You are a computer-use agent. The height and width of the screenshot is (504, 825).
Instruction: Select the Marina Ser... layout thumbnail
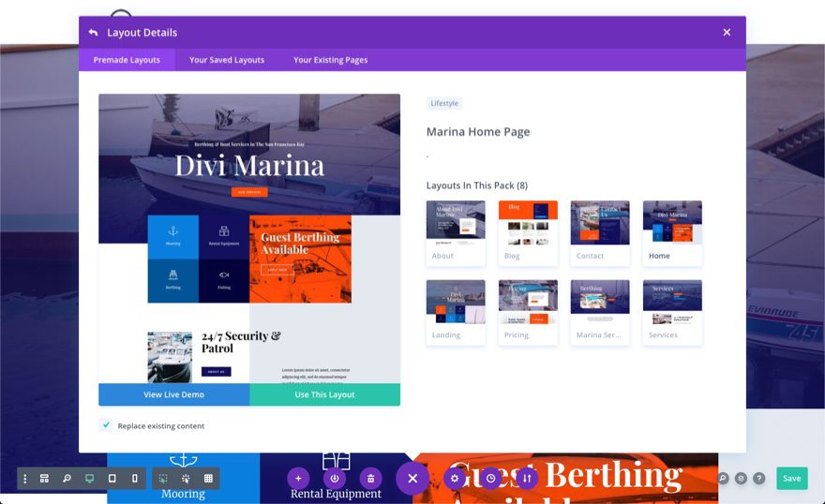pyautogui.click(x=600, y=312)
